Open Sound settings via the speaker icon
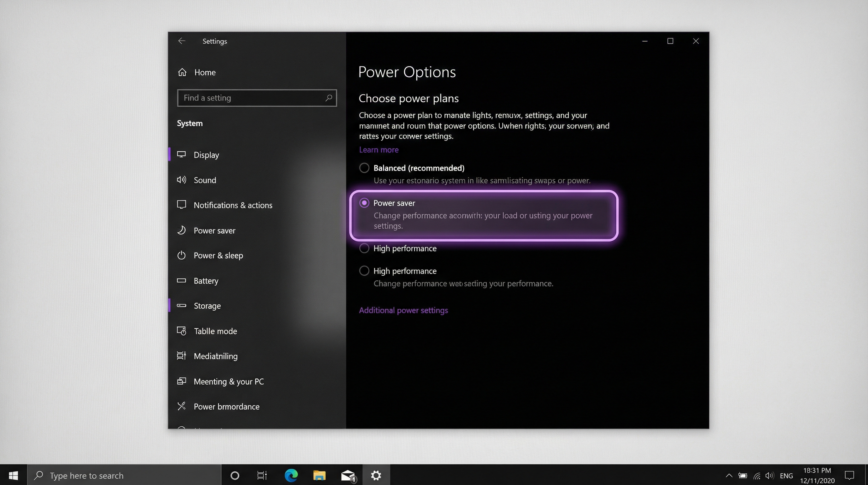868x485 pixels. point(182,180)
